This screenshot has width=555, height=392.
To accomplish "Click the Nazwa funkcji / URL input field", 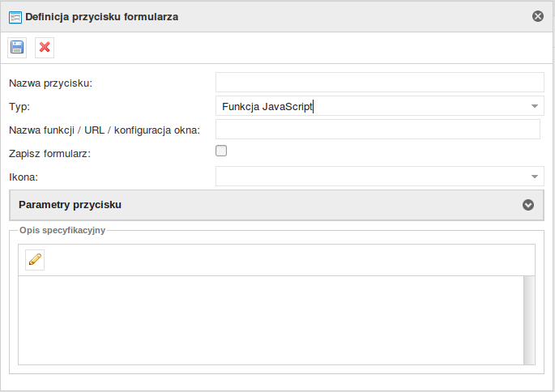I will pyautogui.click(x=378, y=129).
